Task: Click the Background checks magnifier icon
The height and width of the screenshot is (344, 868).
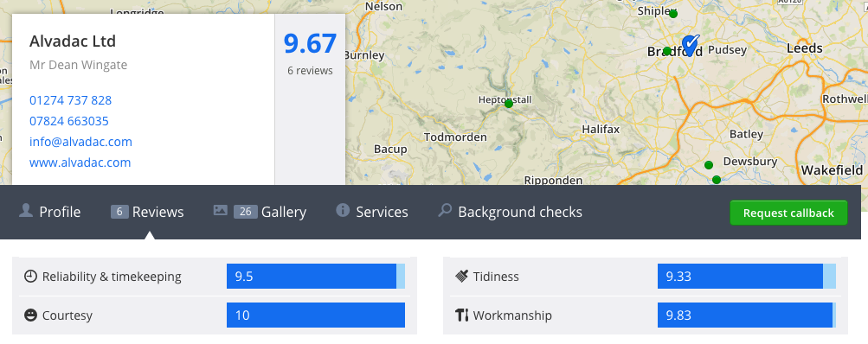Action: pos(445,210)
